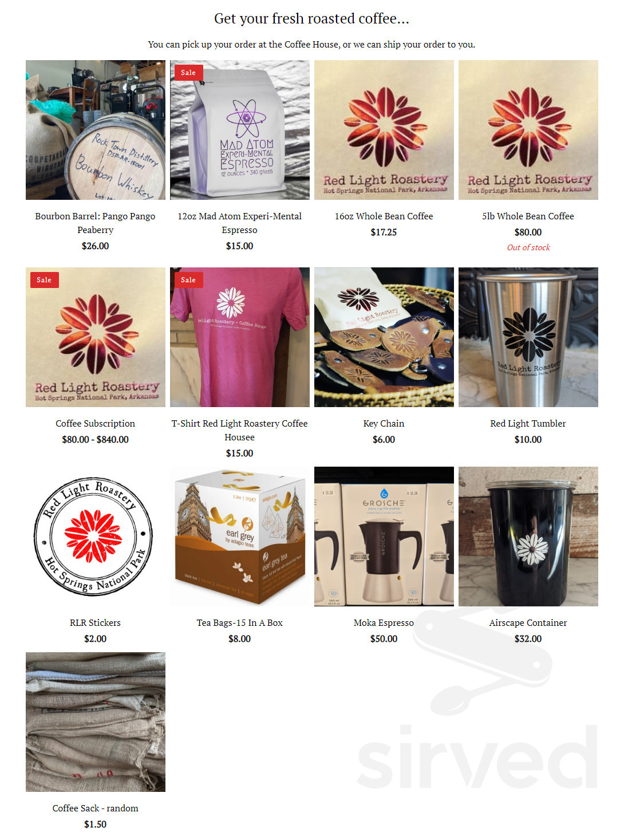Viewport: 632px width, 840px height.
Task: Select the Coffee Subscription product name
Action: [96, 423]
